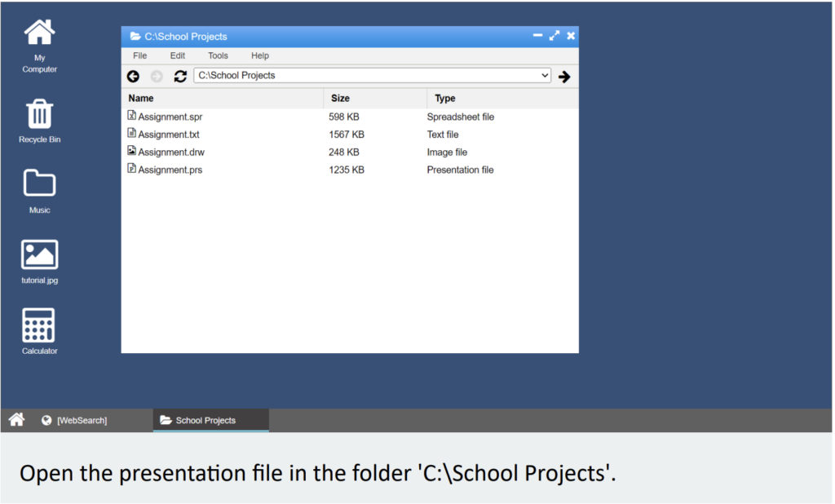Expand the address bar dropdown arrow
Image resolution: width=835 pixels, height=504 pixels.
click(x=545, y=75)
